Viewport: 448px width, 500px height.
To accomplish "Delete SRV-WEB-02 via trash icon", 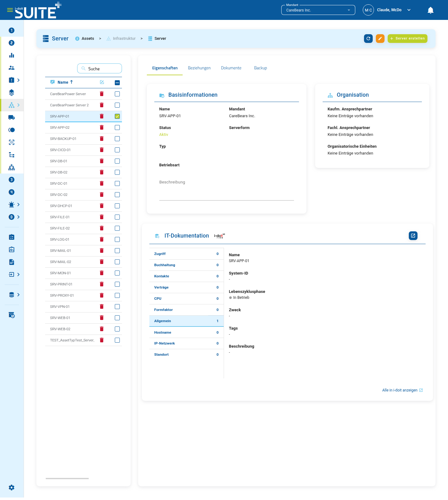I will pyautogui.click(x=102, y=329).
